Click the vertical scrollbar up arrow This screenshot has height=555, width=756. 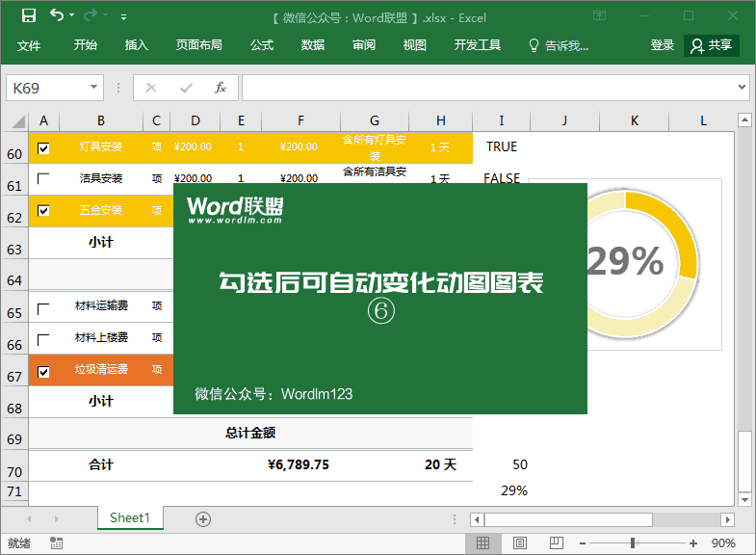click(x=744, y=119)
